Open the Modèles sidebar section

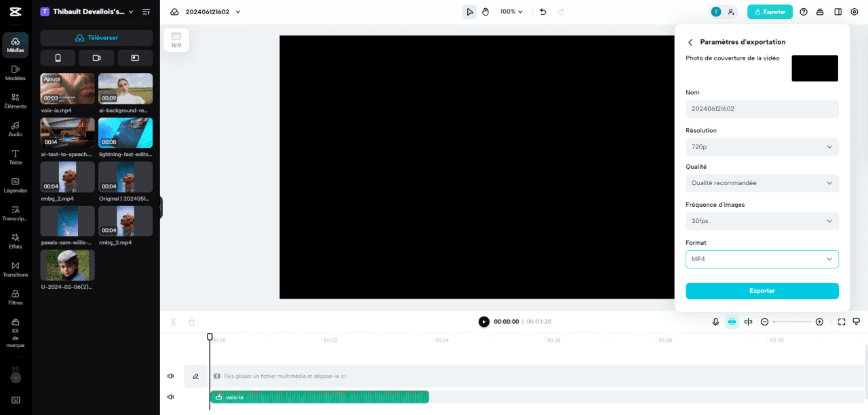click(16, 73)
